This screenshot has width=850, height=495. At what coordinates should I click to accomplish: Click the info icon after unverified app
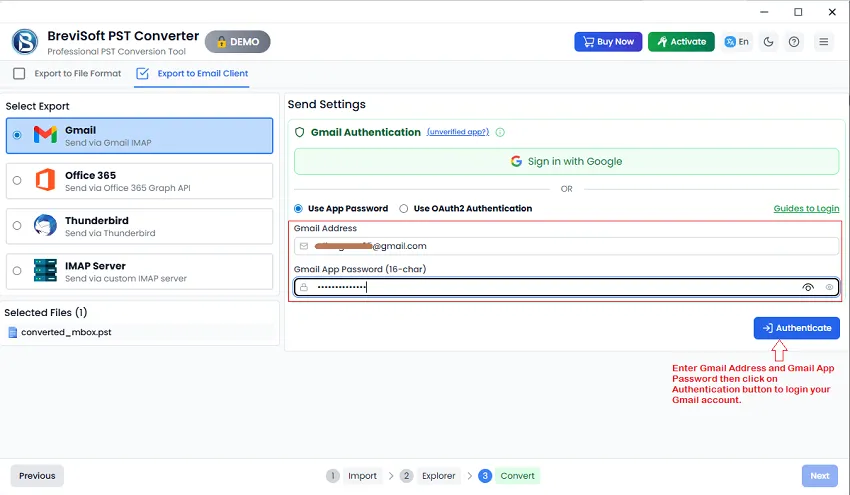tap(500, 132)
